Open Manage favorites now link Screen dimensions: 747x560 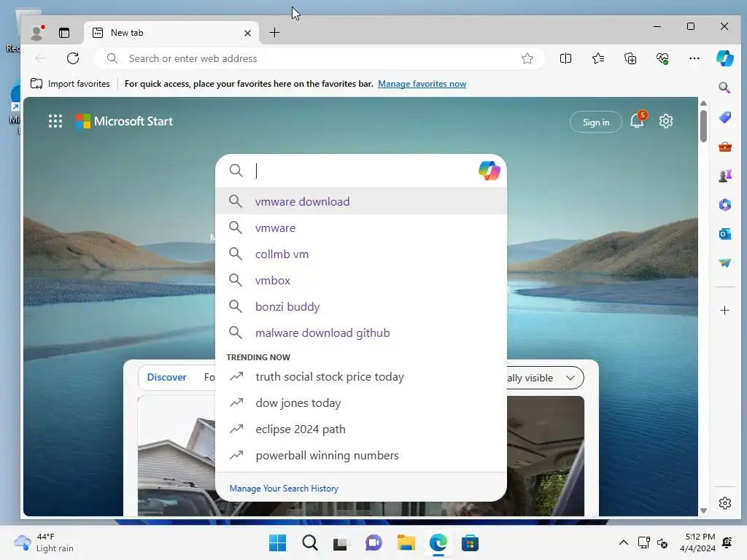pyautogui.click(x=422, y=84)
